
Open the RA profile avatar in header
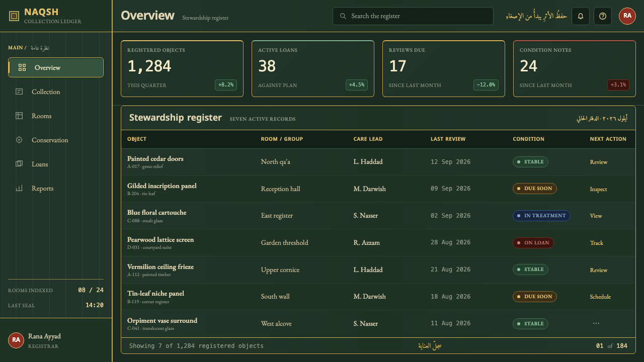tap(627, 16)
